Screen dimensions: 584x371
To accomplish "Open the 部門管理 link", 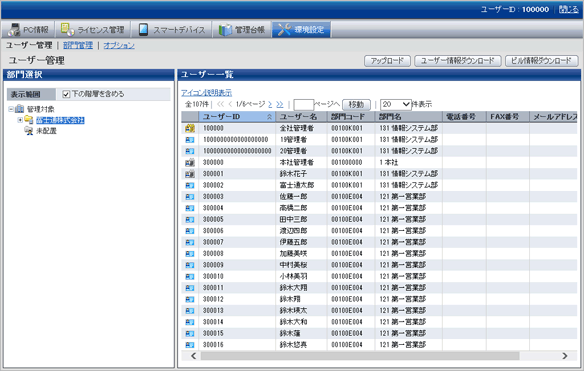I will 78,45.
